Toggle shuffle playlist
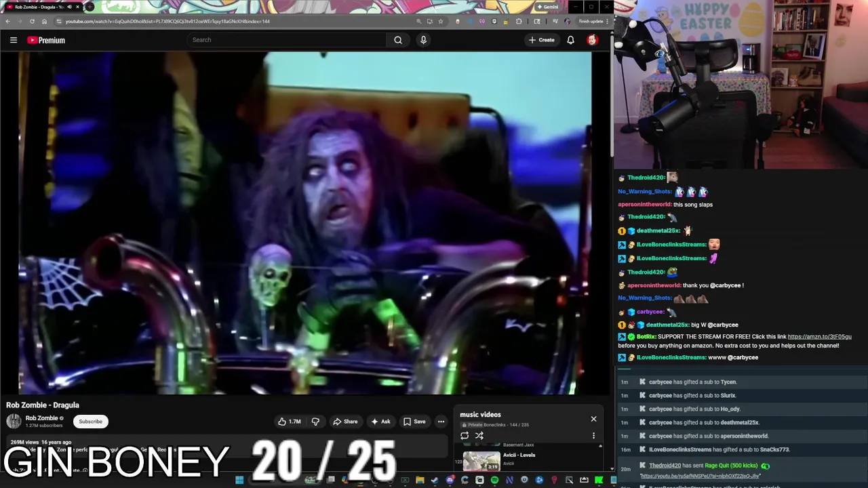 coord(479,436)
